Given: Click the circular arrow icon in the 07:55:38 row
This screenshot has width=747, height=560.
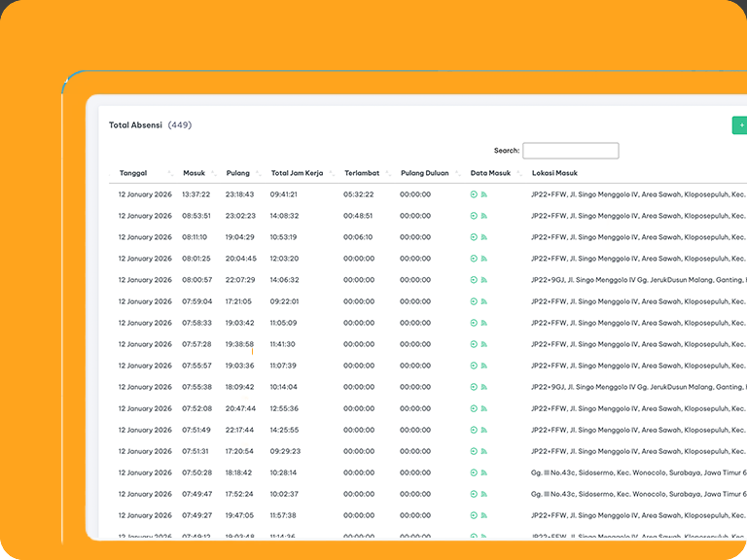Looking at the screenshot, I should click(474, 387).
